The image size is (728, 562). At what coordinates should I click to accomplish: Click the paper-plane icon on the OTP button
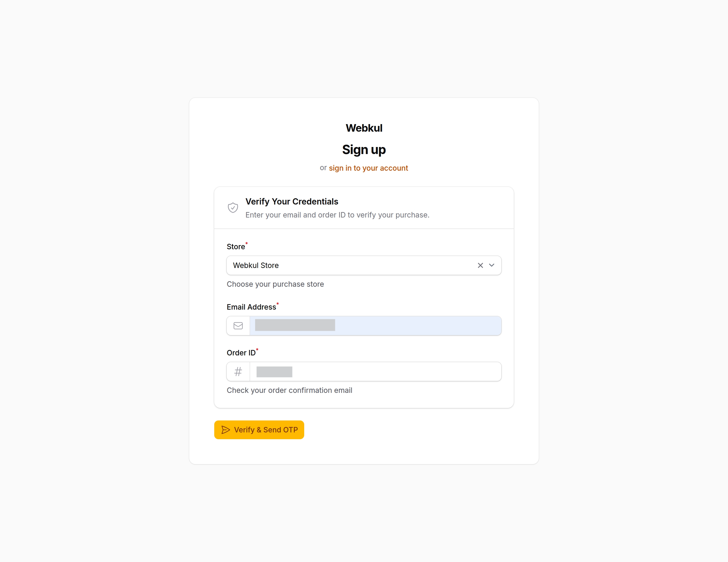pyautogui.click(x=225, y=430)
